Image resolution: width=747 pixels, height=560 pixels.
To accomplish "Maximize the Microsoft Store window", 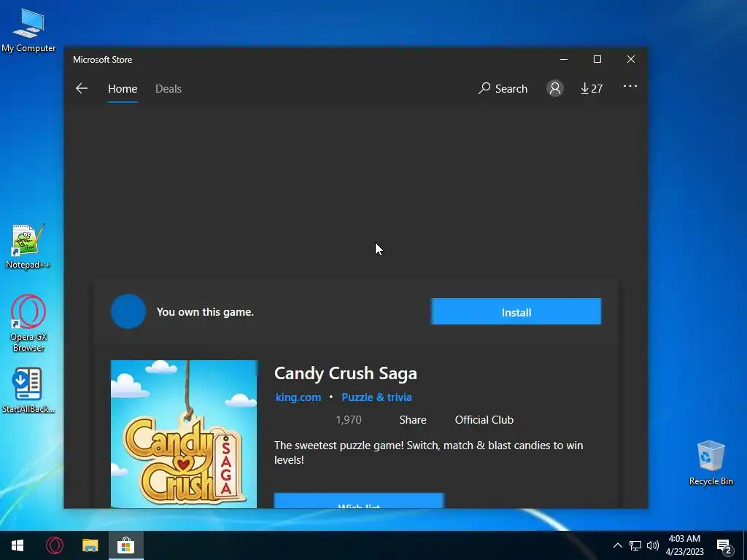I will tap(597, 59).
